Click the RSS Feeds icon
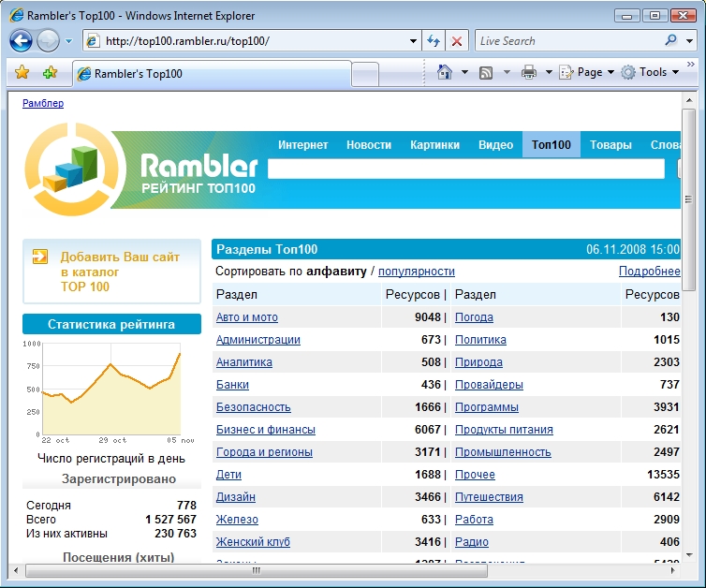The height and width of the screenshot is (588, 706). coord(485,72)
